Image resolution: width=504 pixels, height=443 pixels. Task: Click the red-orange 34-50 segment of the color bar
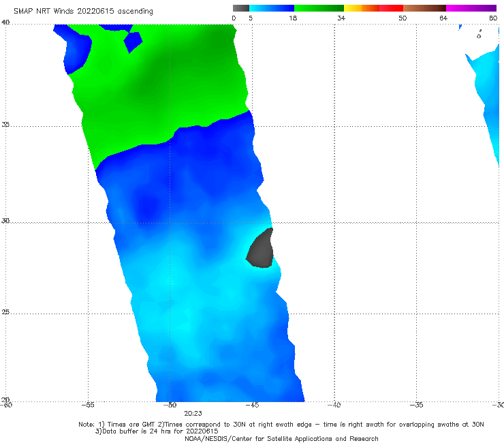point(373,8)
